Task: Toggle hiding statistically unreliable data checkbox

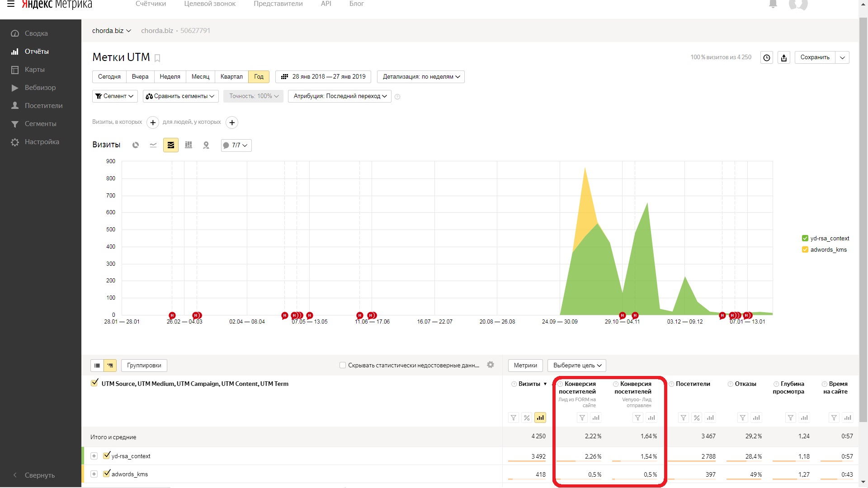Action: click(x=343, y=365)
